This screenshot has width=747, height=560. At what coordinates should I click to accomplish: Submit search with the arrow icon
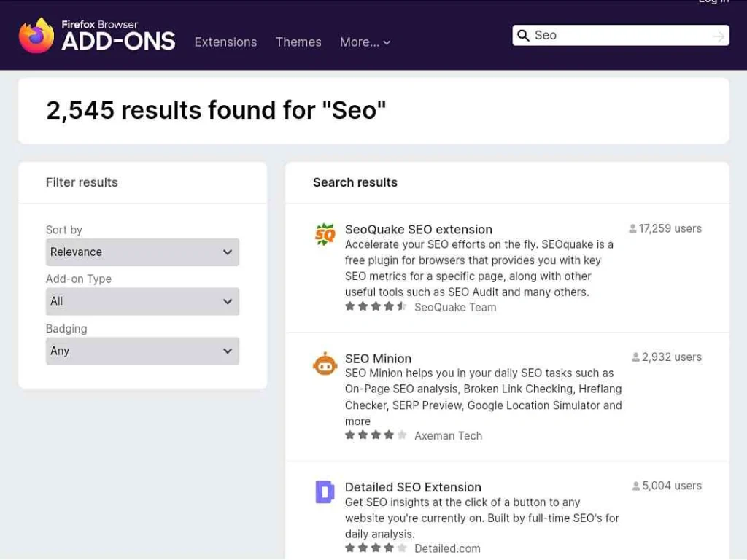pos(719,36)
